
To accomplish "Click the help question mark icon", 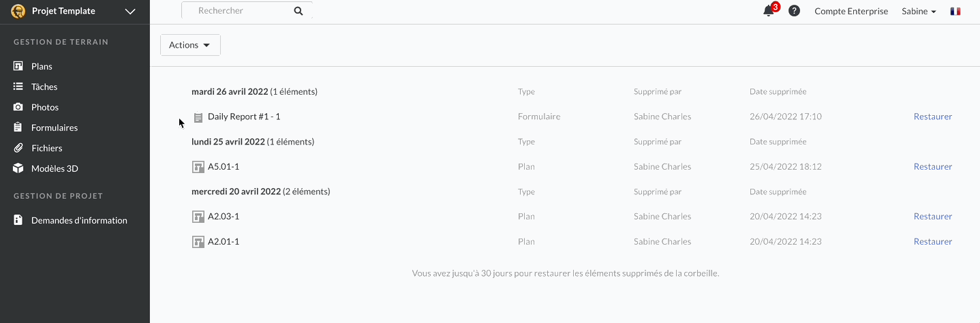I will pos(794,11).
